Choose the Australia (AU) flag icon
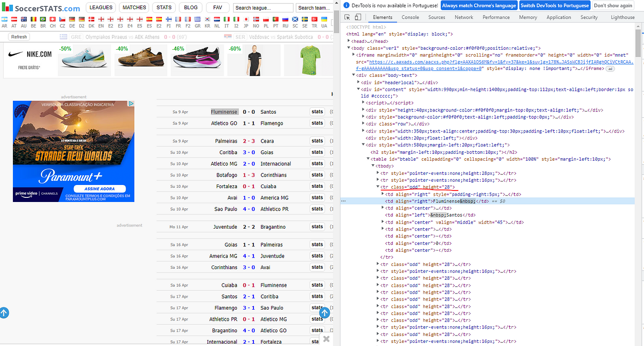 [x=23, y=19]
